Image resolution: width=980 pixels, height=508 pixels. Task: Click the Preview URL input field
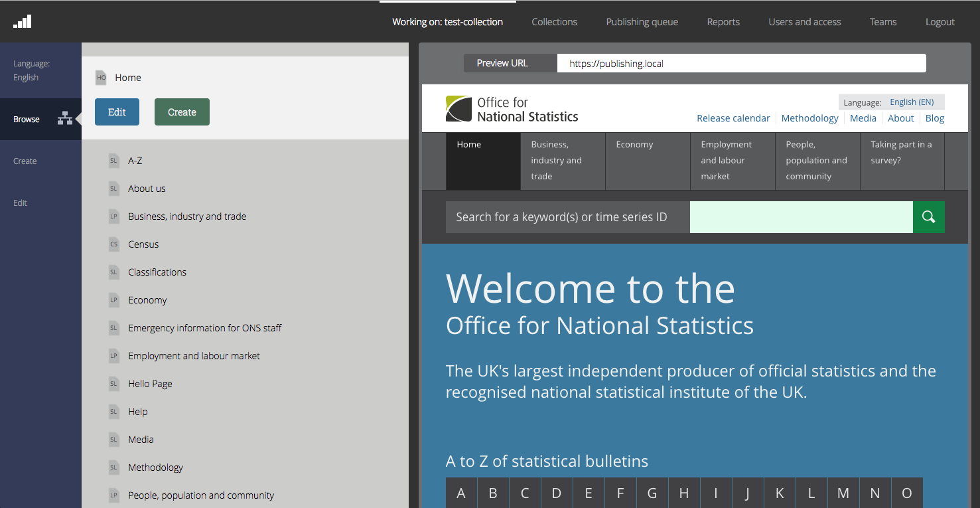coord(742,64)
